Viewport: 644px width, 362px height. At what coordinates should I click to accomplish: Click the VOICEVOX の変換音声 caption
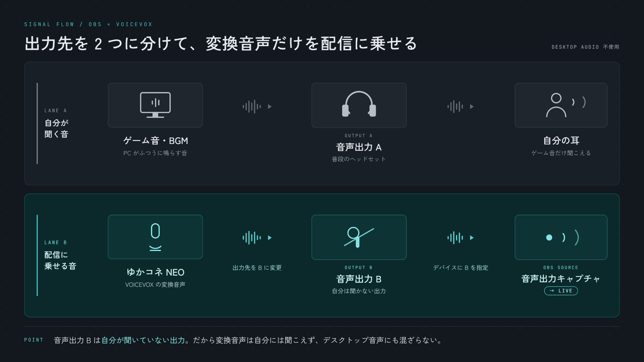(x=155, y=285)
